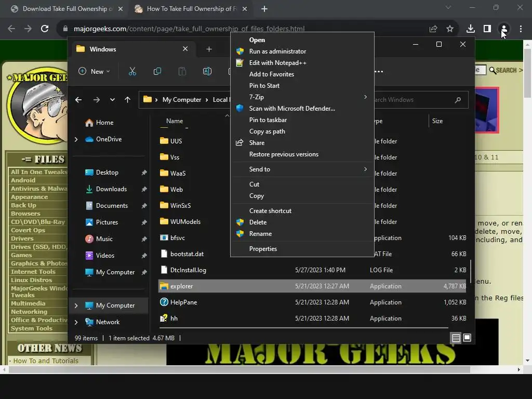The width and height of the screenshot is (532, 399).
Task: Click SEARCH button on MajorGeeks page
Action: (506, 70)
